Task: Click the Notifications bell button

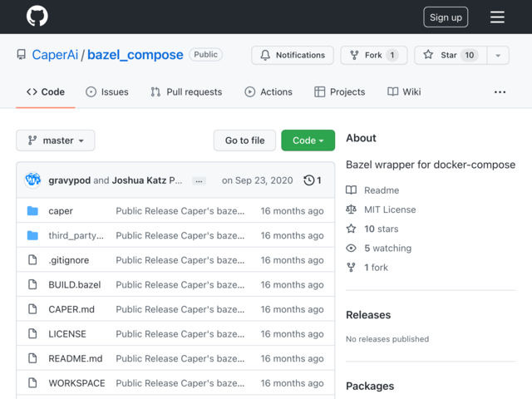Action: coord(293,55)
